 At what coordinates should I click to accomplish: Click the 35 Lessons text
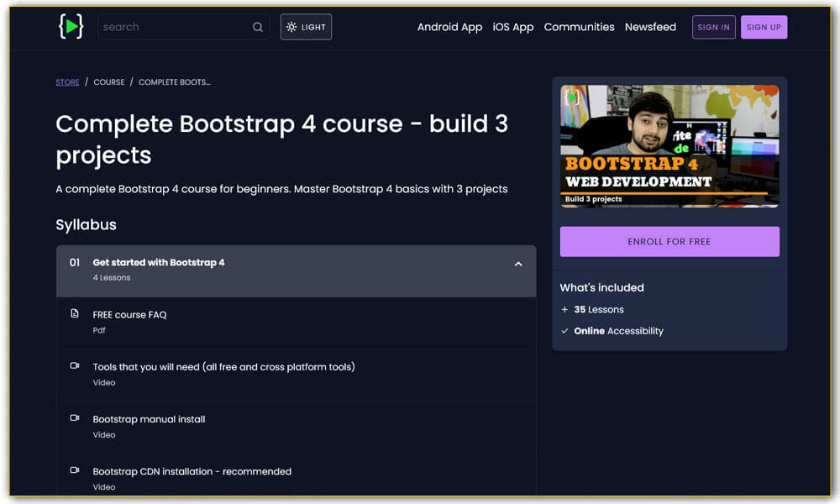(x=599, y=310)
